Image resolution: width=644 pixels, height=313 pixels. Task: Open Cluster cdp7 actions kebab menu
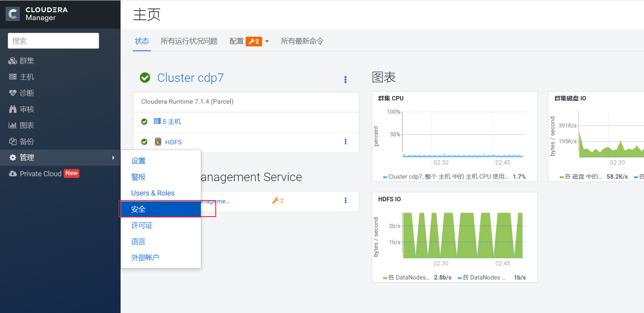tap(345, 79)
